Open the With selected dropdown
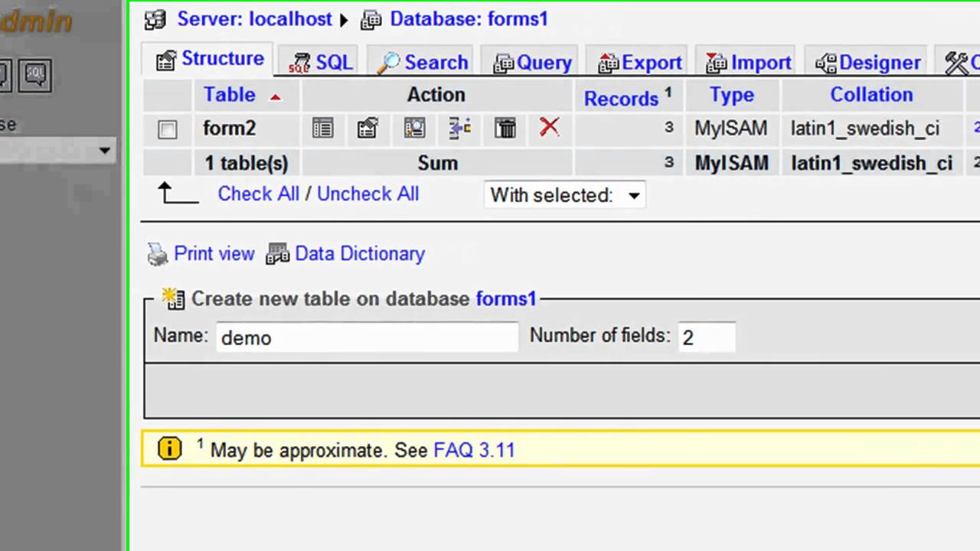 (565, 195)
